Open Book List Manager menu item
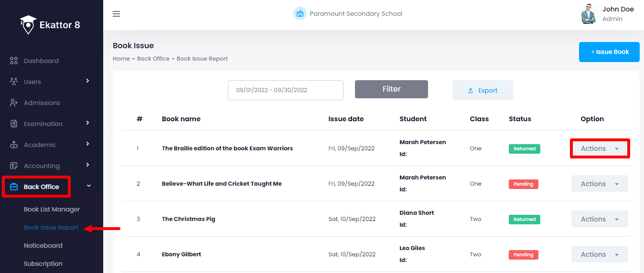Screen dimensions: 644x273 click(x=52, y=210)
